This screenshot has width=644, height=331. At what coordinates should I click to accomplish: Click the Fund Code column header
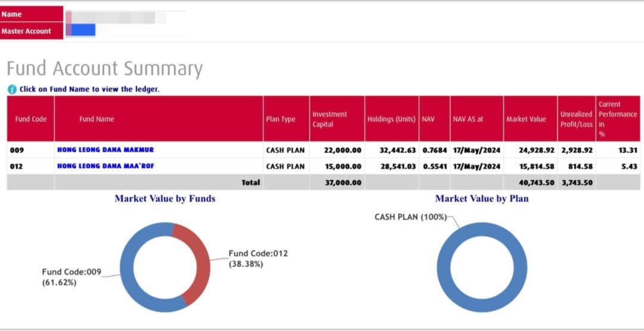click(x=31, y=119)
